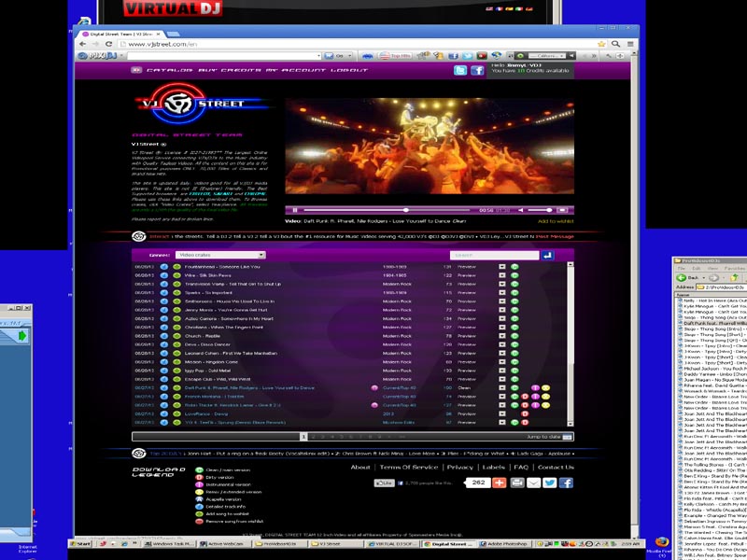Mute the video player speaker icon
The image size is (747, 560).
tap(521, 210)
